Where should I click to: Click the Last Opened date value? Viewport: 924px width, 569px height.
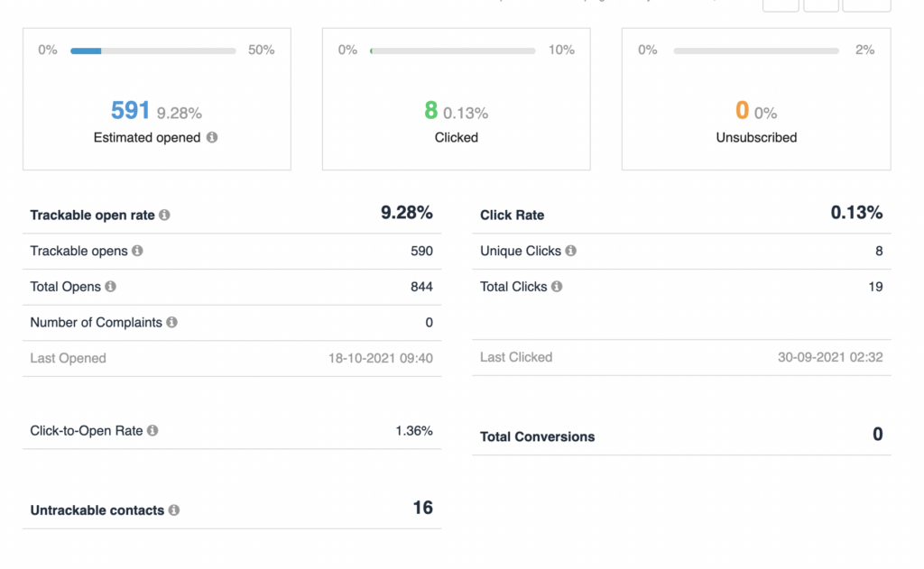380,358
